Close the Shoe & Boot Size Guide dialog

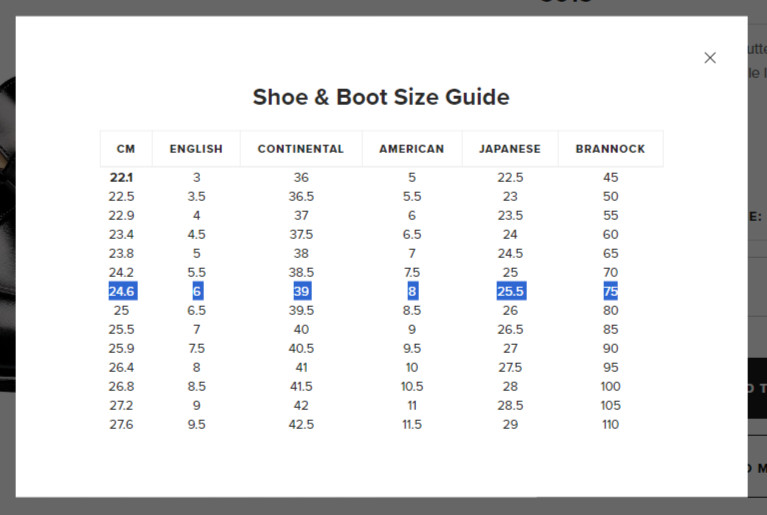pos(710,58)
